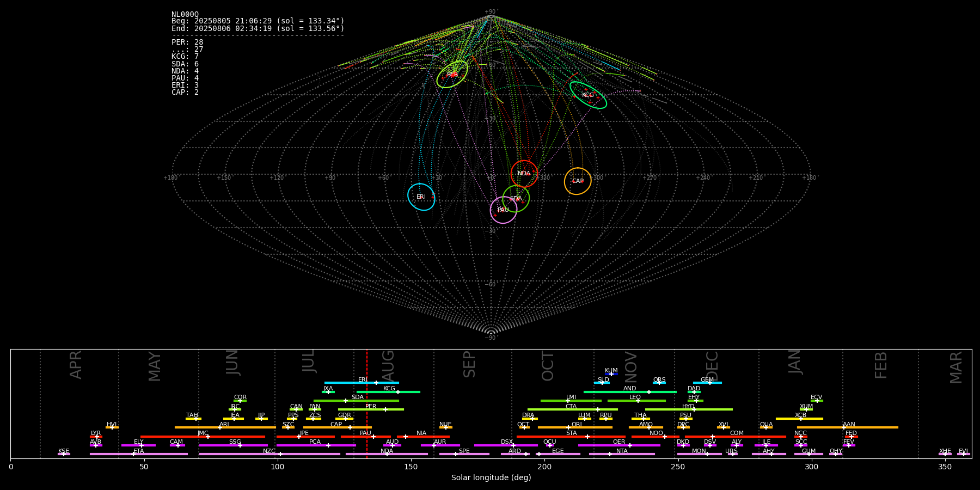Image resolution: width=980 pixels, height=490 pixels.
Task: Click the 'KCG: 7' count in legend
Action: pyautogui.click(x=185, y=57)
